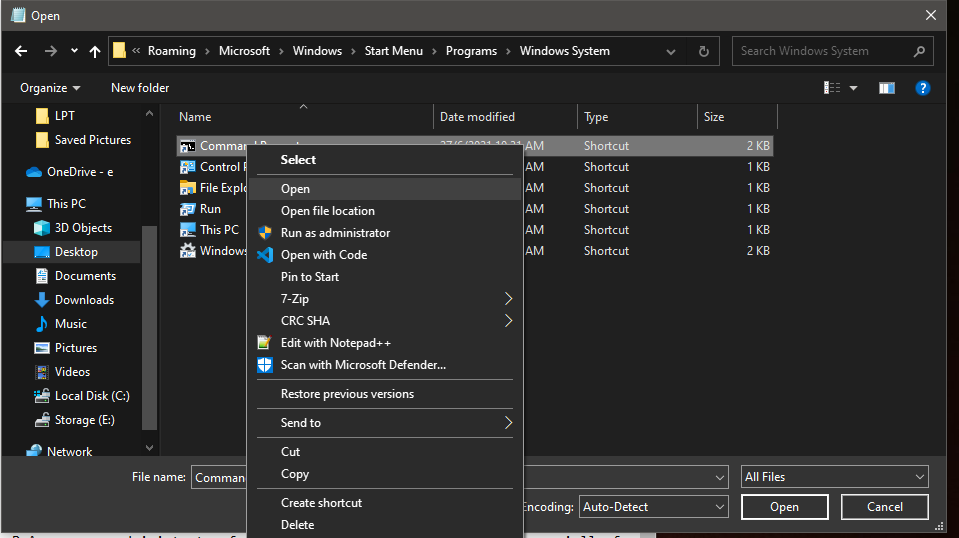
Task: Refresh the Windows System folder
Action: 703,51
